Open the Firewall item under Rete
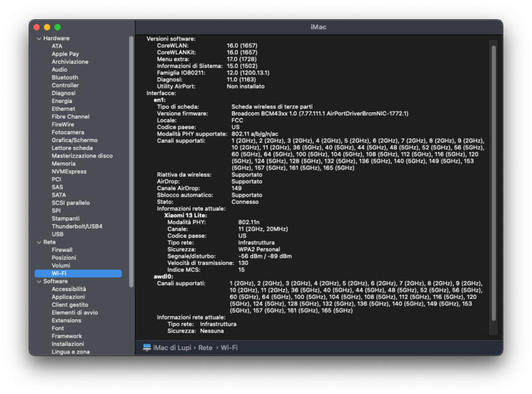The width and height of the screenshot is (532, 394). (x=62, y=250)
